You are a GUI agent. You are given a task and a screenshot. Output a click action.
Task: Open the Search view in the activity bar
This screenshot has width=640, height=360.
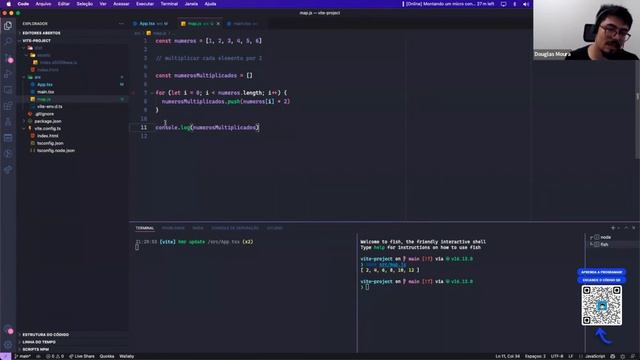point(8,42)
